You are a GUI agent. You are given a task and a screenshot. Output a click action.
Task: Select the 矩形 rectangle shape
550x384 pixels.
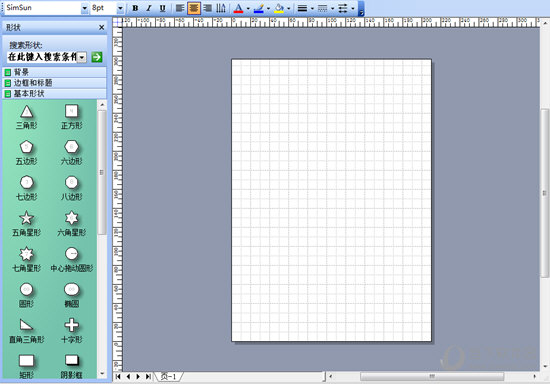pyautogui.click(x=27, y=367)
